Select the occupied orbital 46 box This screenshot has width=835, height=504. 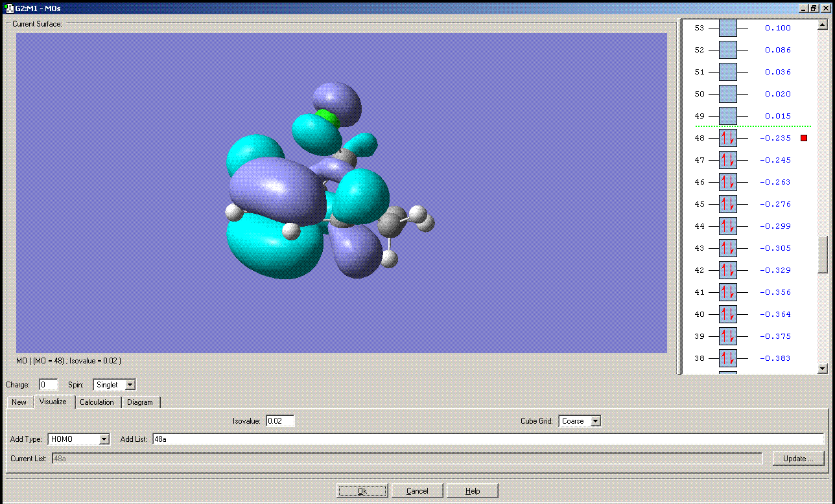click(x=728, y=182)
